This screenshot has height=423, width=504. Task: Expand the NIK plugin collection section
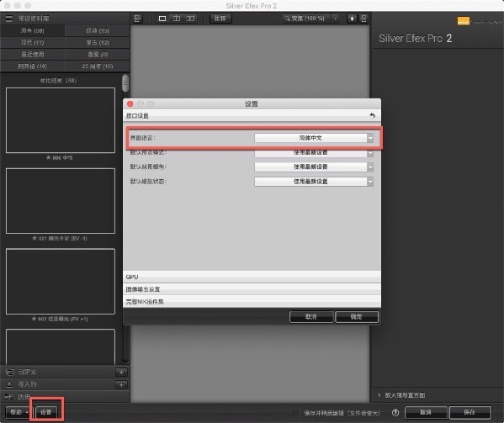pyautogui.click(x=252, y=302)
